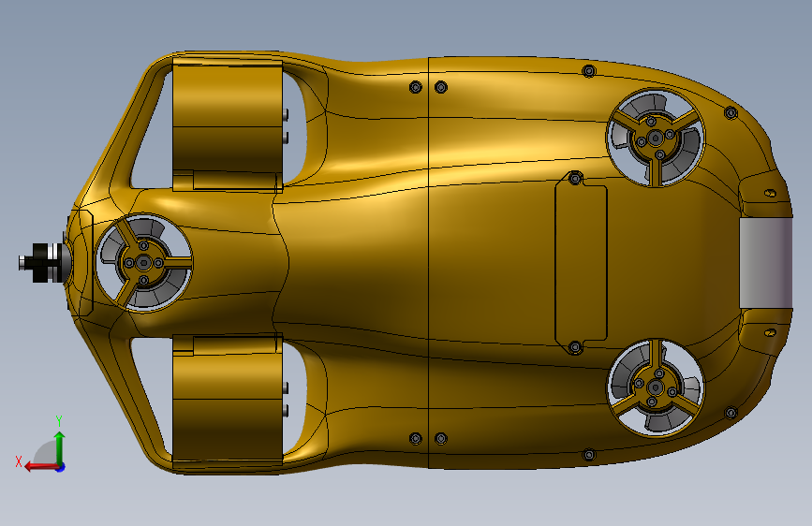Select the single front vertical thruster propeller
The image size is (812, 526).
(x=144, y=263)
